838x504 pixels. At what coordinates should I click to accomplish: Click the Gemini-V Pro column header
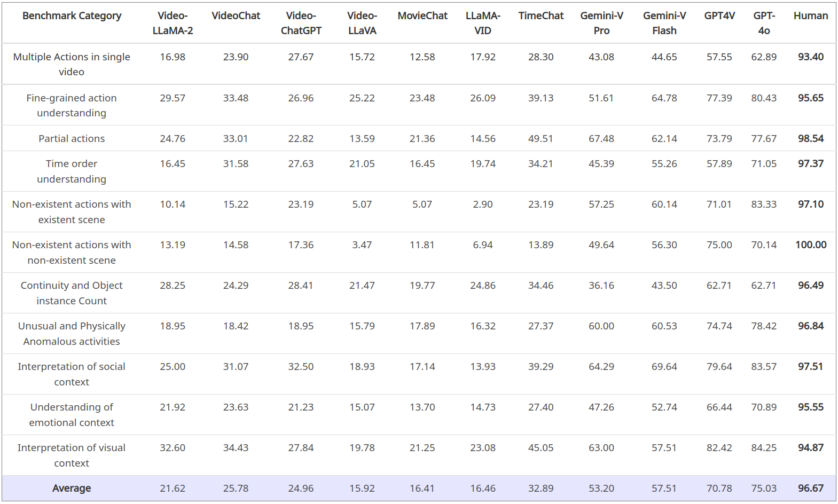(601, 23)
